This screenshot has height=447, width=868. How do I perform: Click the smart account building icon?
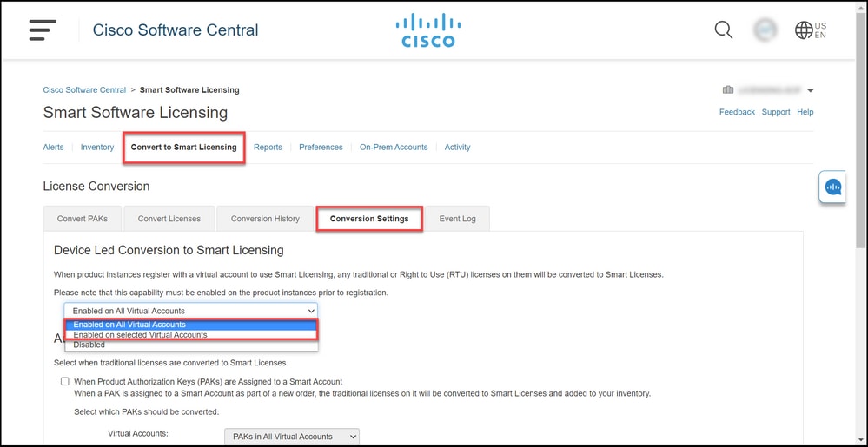[x=728, y=90]
